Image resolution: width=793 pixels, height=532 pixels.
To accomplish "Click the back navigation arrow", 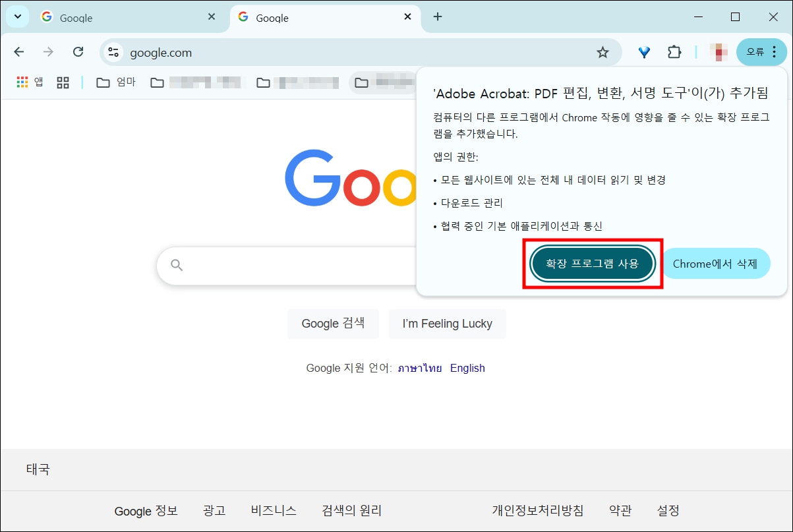I will click(18, 51).
